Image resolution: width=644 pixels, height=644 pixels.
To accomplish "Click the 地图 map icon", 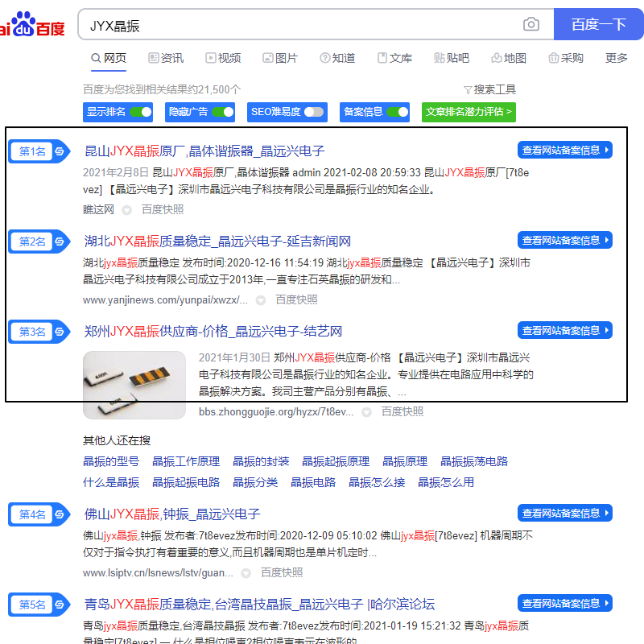I will (496, 58).
